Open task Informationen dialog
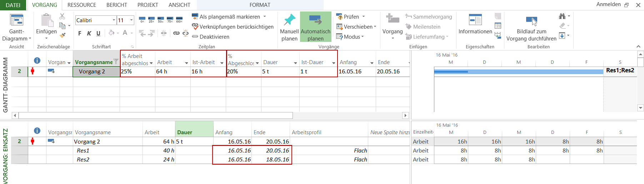 point(475,24)
